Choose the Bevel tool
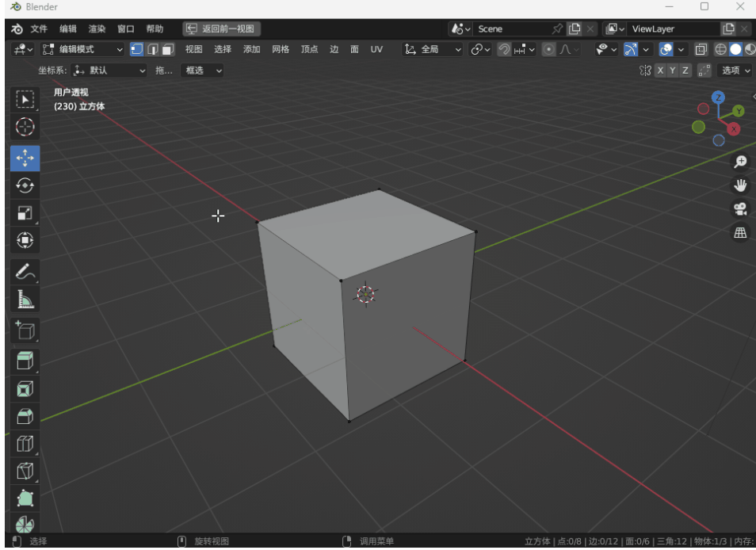 pyautogui.click(x=25, y=416)
